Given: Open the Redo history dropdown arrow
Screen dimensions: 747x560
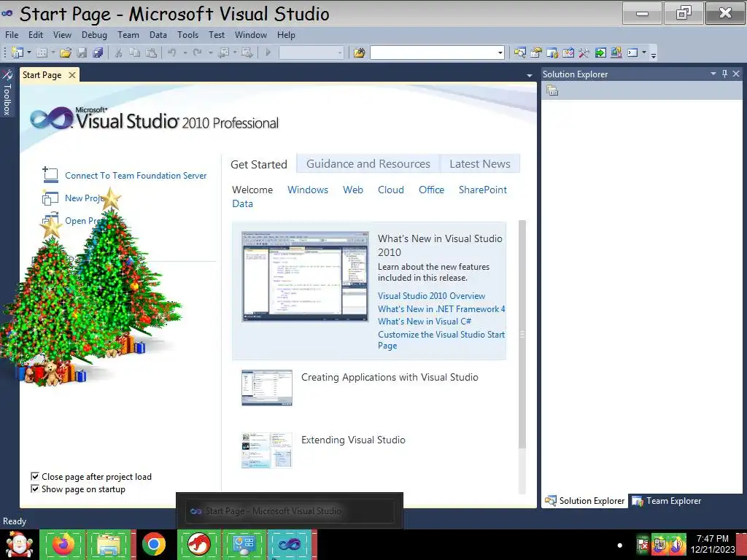Looking at the screenshot, I should [210, 52].
